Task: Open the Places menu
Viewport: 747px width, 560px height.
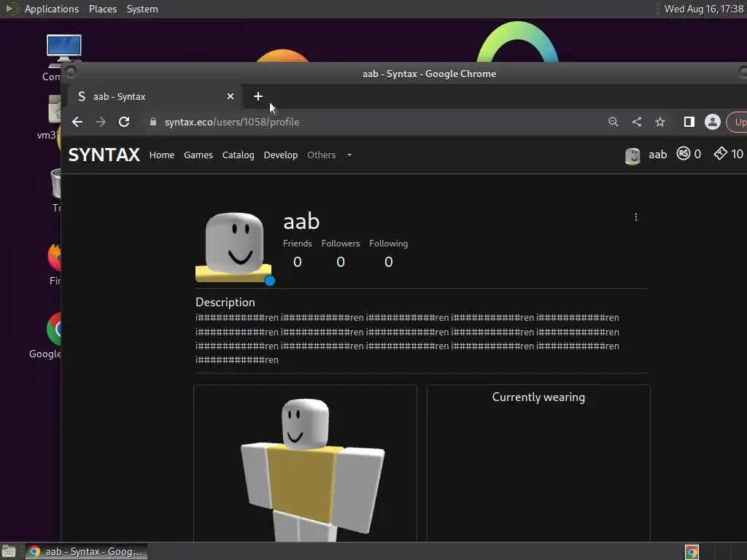Action: 103,9
